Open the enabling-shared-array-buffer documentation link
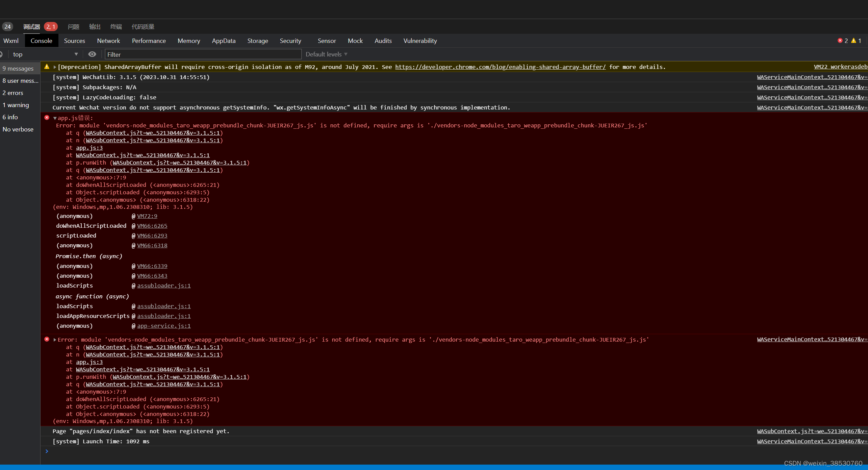The width and height of the screenshot is (868, 470). (x=501, y=67)
